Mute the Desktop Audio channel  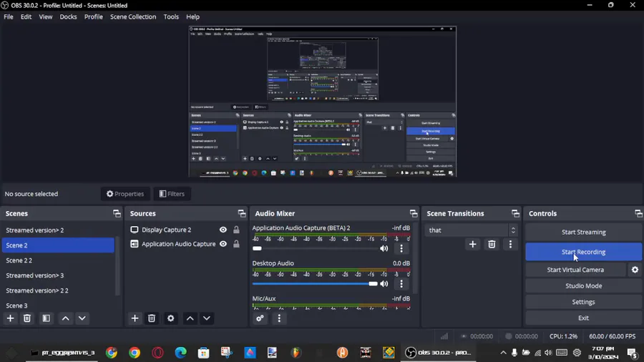click(x=384, y=283)
